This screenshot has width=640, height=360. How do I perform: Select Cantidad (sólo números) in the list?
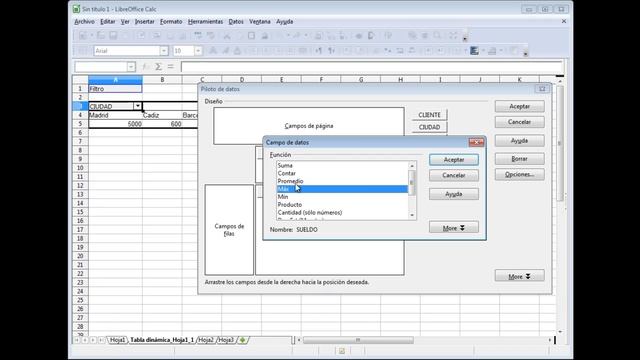tap(342, 212)
